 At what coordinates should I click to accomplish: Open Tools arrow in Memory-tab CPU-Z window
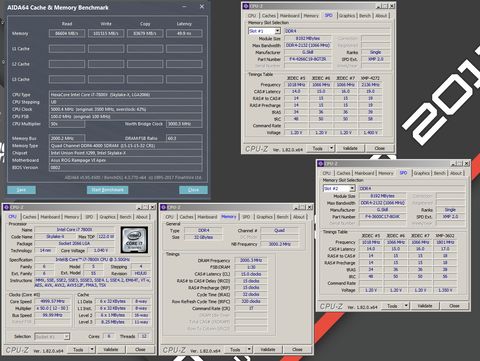coord(249,350)
